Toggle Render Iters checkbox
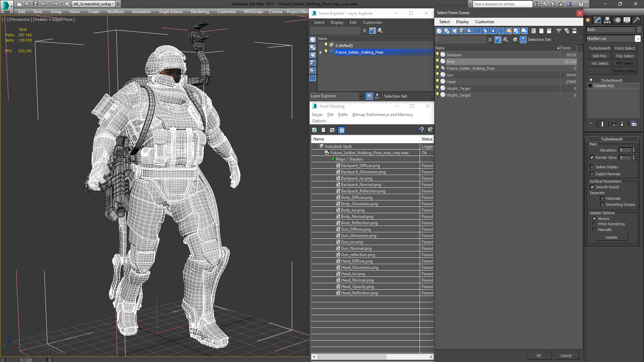 coord(592,158)
